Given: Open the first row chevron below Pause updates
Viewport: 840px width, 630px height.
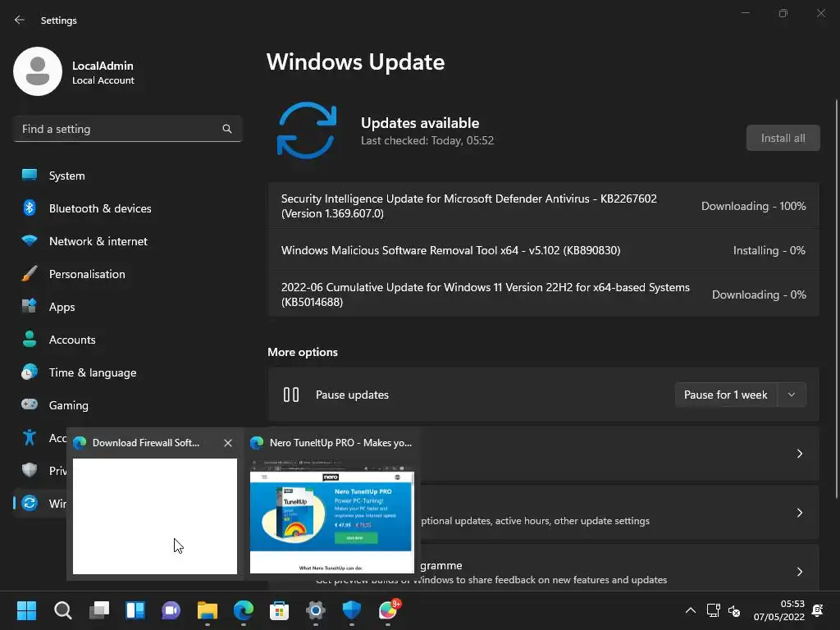Looking at the screenshot, I should [799, 454].
